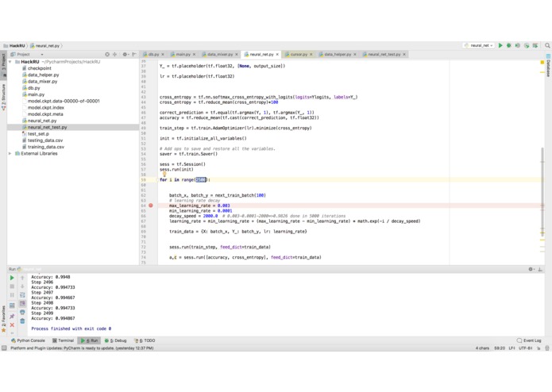The height and width of the screenshot is (392, 552).
Task: Click the scroll-from-source target icon in Project panel
Action: (107, 55)
